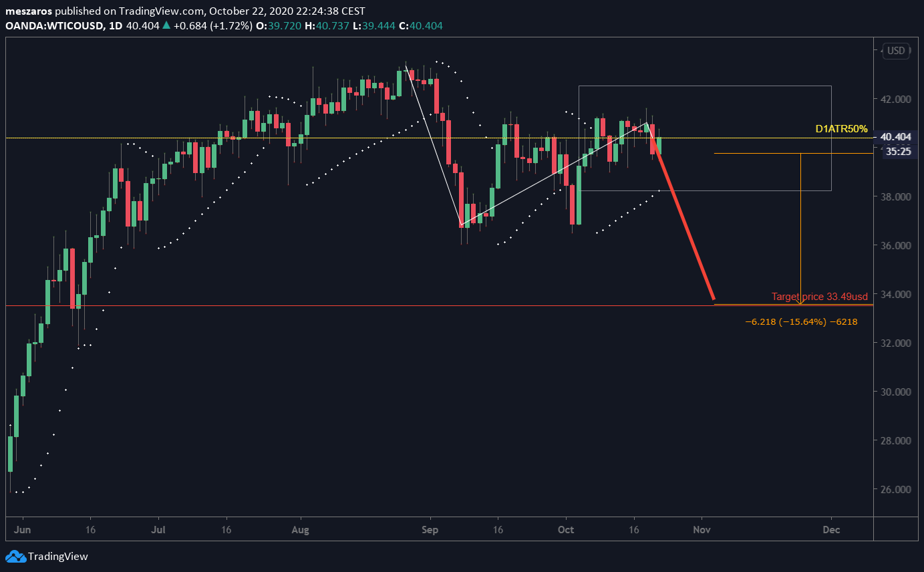Click the Target price 33.49usd label
The image size is (924, 572).
point(820,296)
